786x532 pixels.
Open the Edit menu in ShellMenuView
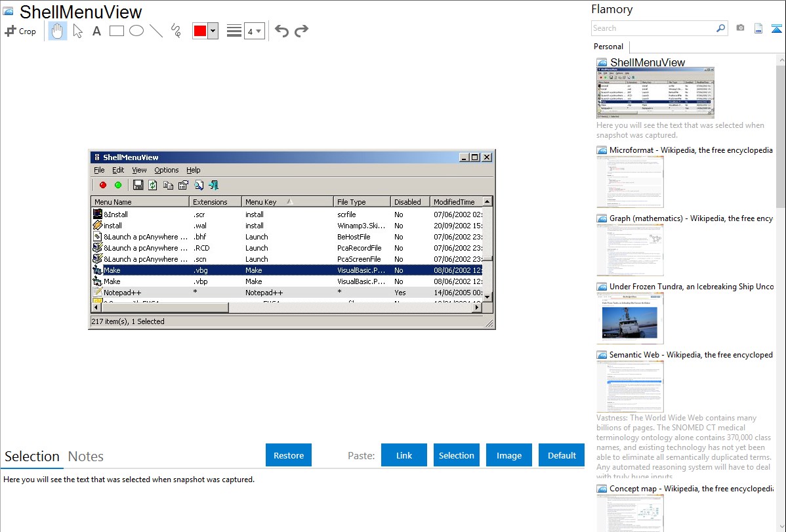click(x=118, y=170)
